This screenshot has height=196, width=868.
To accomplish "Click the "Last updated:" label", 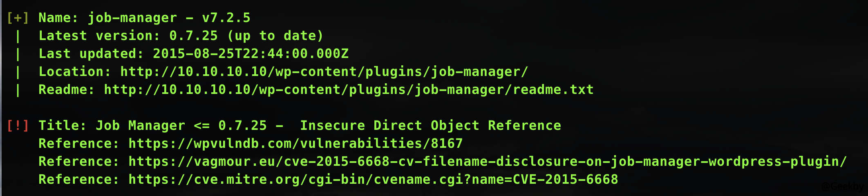I will [x=91, y=54].
